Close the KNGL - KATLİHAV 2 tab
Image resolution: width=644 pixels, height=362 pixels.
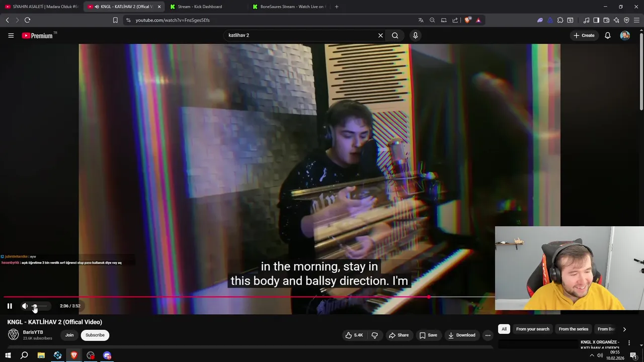coord(159,7)
